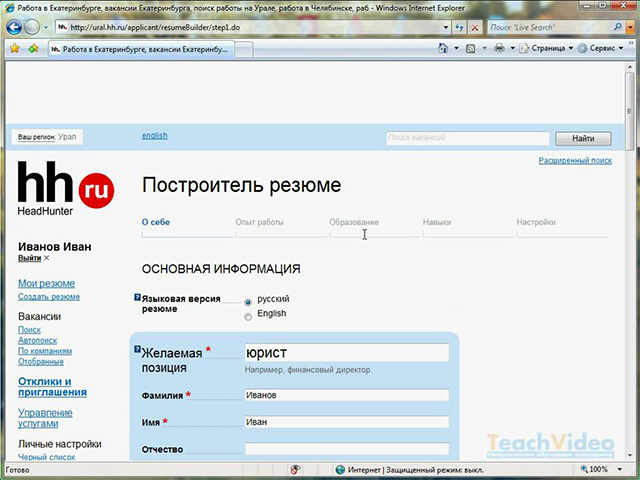Select русский resume language radio
Screen dimensions: 640x480
click(248, 302)
